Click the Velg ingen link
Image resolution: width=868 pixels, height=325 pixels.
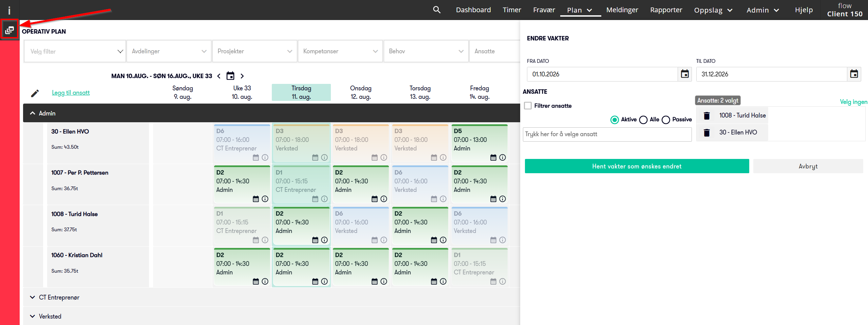pos(853,102)
